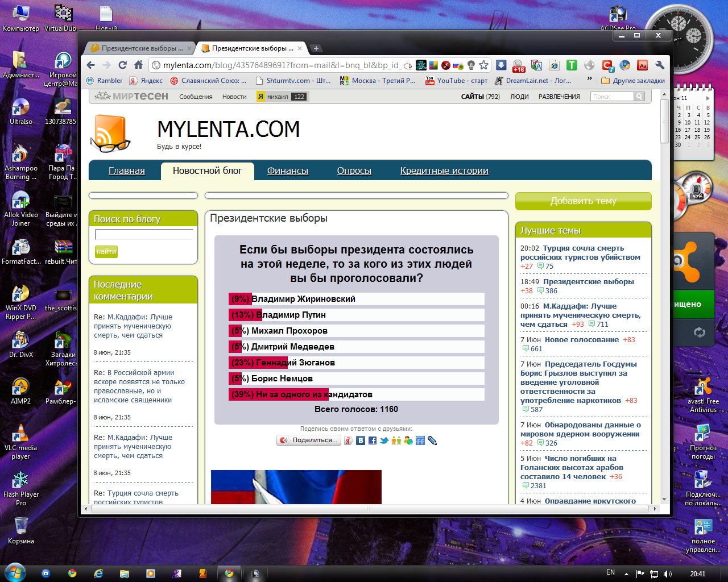The image size is (728, 582).
Task: Share the poll on Twitter
Action: pos(384,440)
